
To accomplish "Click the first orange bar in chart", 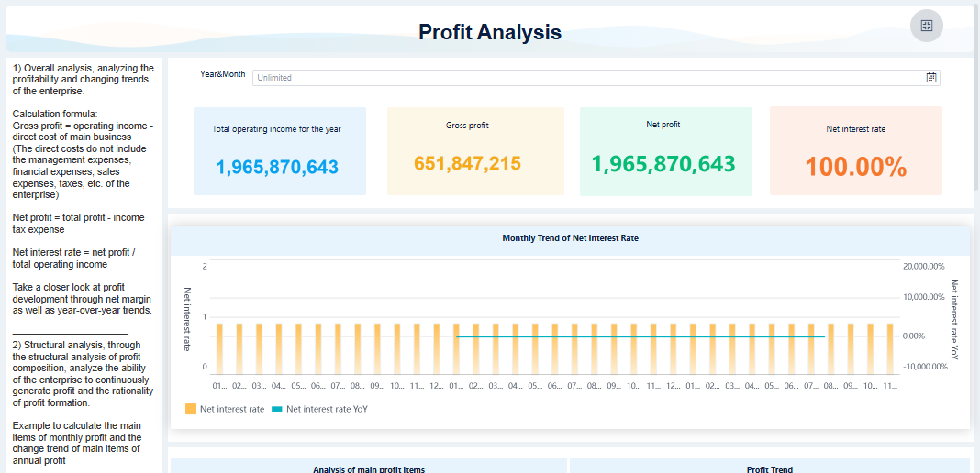I will (218, 348).
